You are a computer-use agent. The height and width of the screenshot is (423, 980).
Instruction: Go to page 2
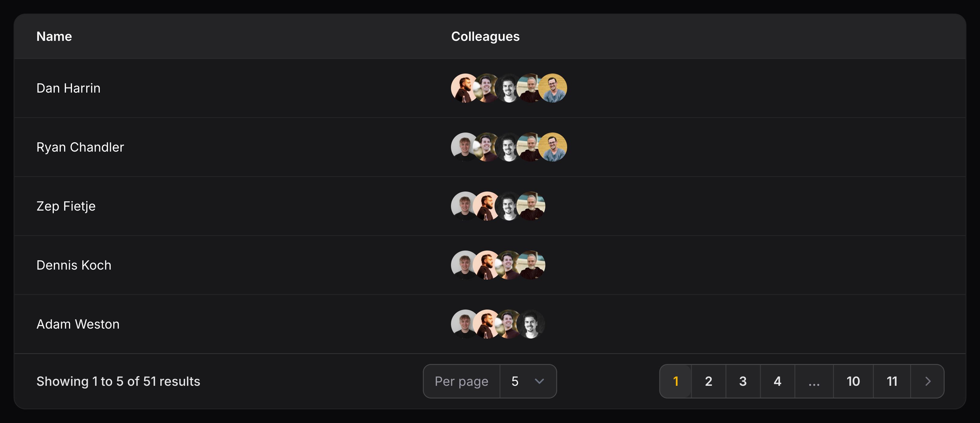point(708,381)
